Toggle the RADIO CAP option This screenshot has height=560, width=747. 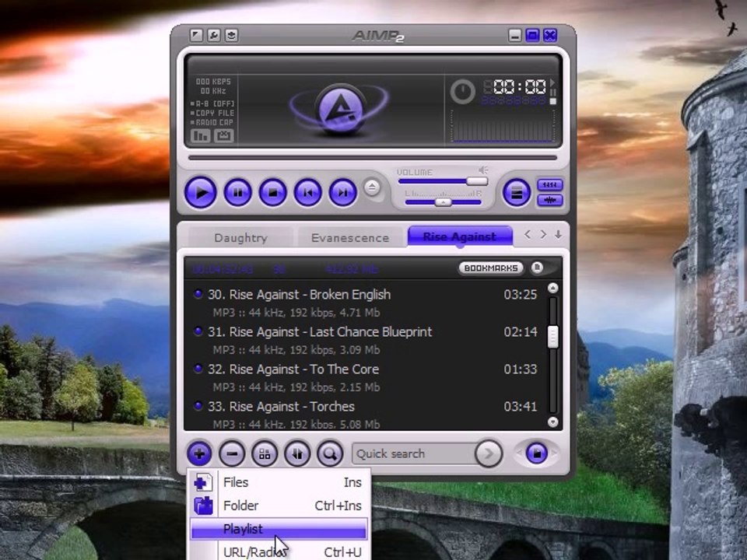212,122
